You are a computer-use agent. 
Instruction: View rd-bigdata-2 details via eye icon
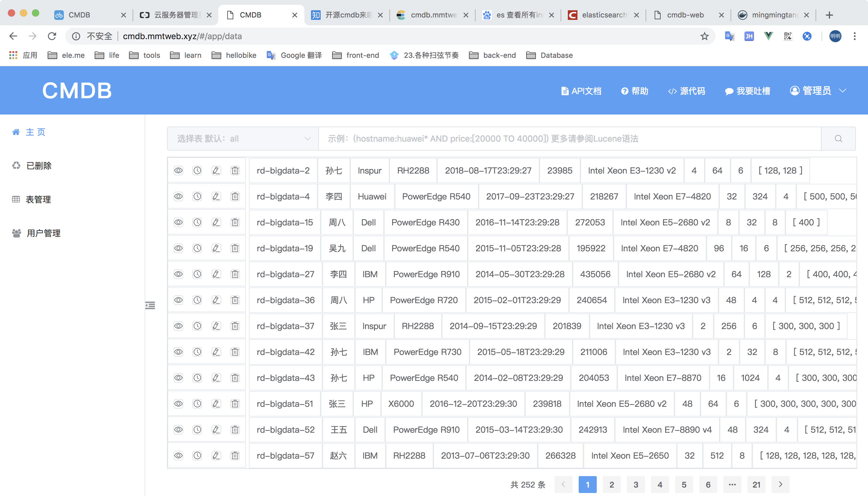178,171
